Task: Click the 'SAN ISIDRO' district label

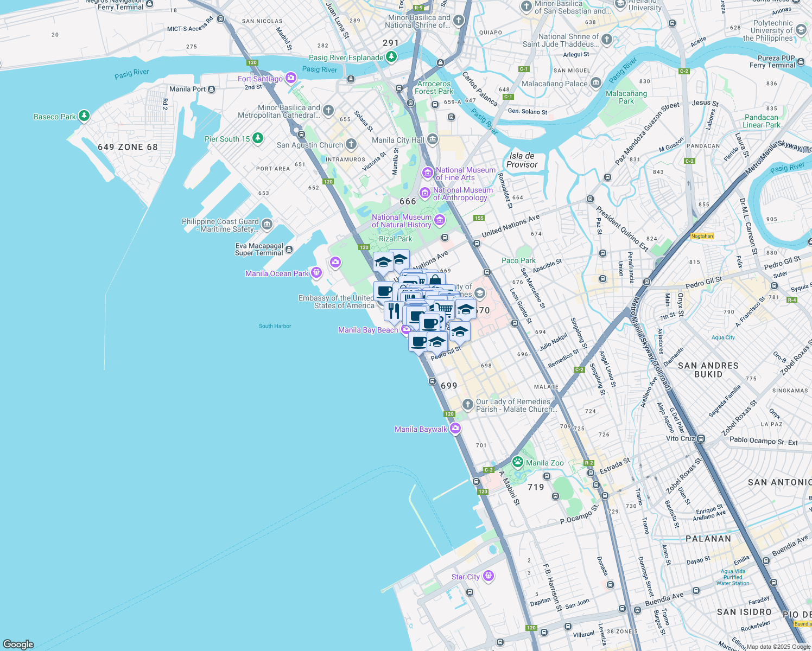Action: tap(744, 612)
